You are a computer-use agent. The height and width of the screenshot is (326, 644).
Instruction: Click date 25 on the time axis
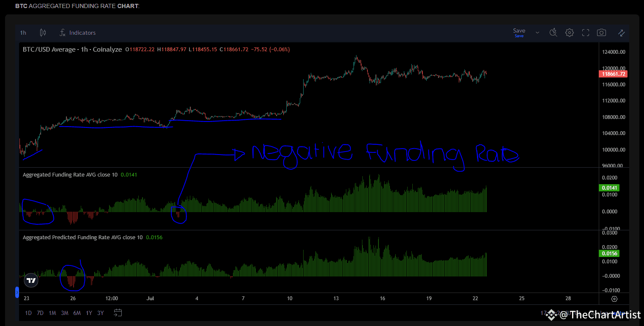click(522, 298)
